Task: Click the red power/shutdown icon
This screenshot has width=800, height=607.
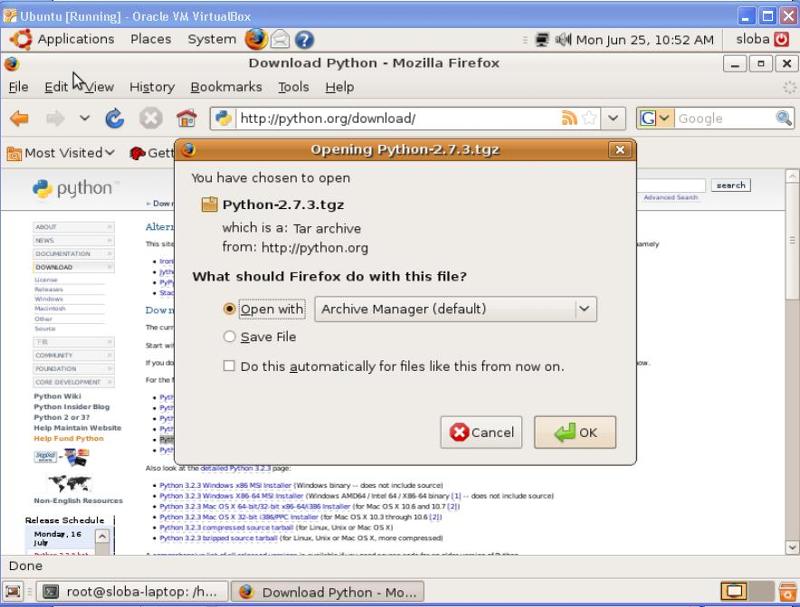Action: 782,39
